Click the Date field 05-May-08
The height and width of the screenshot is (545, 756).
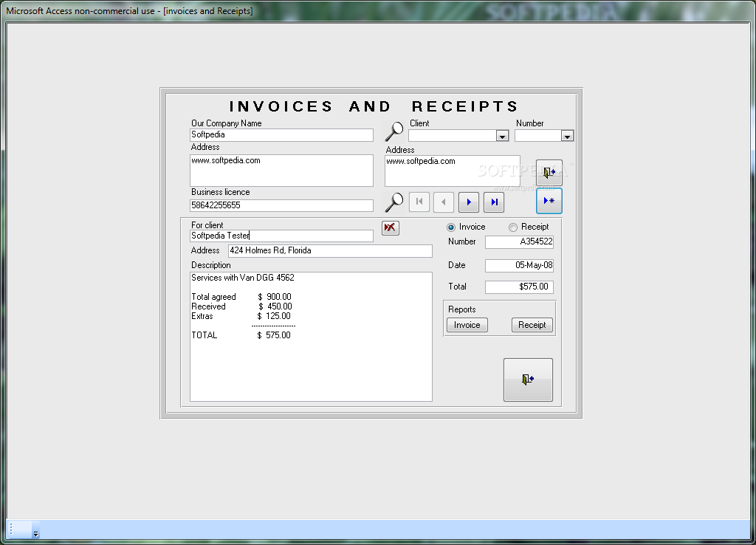coord(519,266)
